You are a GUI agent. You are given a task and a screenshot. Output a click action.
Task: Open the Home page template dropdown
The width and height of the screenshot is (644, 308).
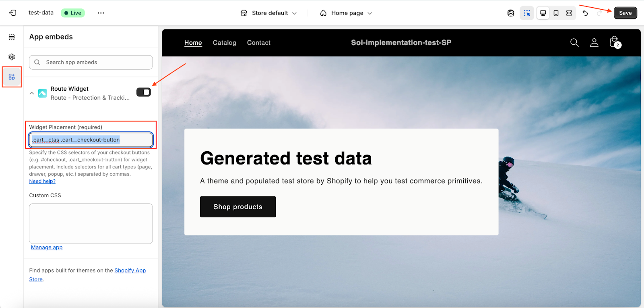pyautogui.click(x=346, y=13)
